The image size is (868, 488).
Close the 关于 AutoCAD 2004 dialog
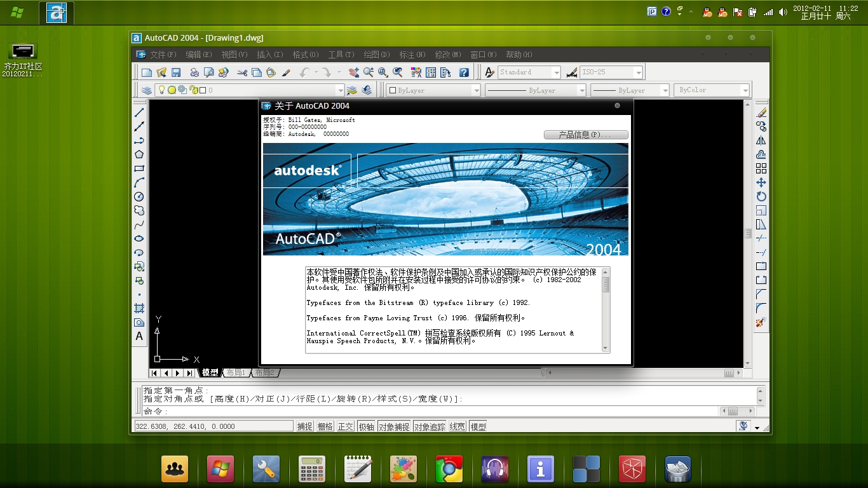(617, 106)
